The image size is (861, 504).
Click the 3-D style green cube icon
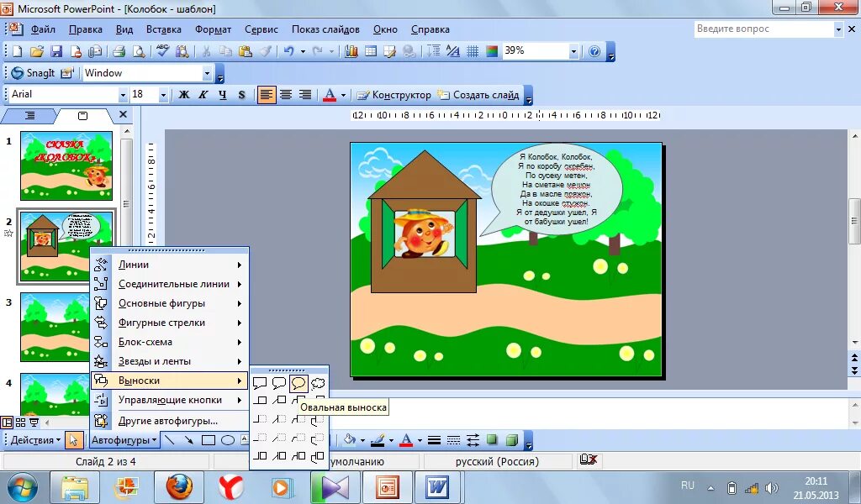tap(512, 440)
